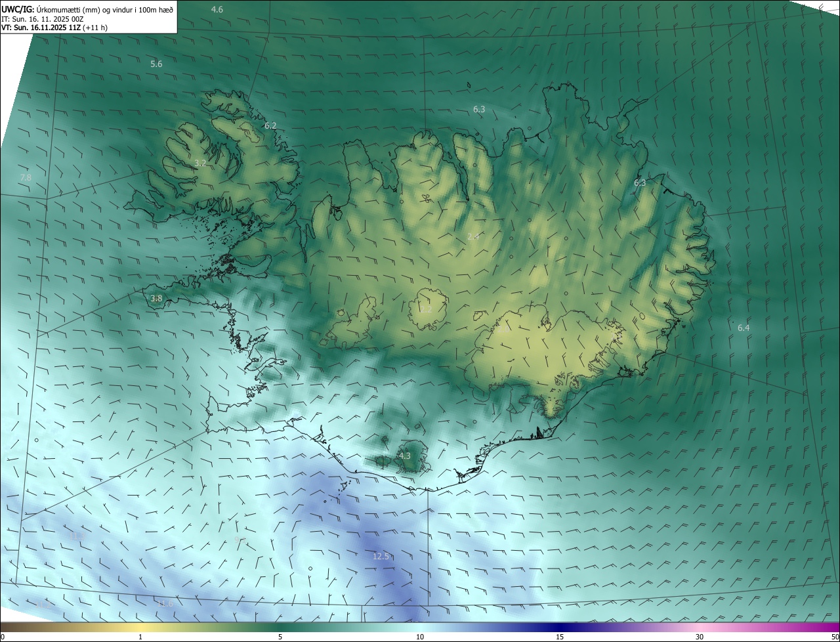Image resolution: width=840 pixels, height=642 pixels.
Task: Click the 5 tick on the color scale
Action: point(280,637)
